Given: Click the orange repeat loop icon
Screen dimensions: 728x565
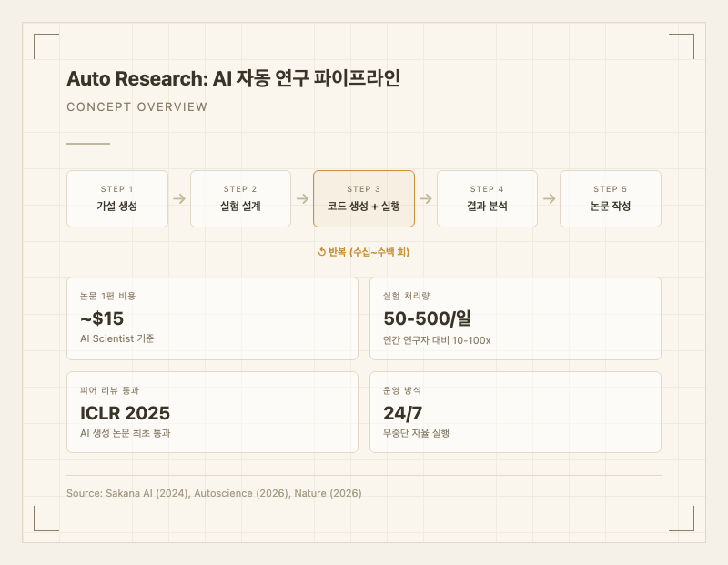Looking at the screenshot, I should point(322,252).
